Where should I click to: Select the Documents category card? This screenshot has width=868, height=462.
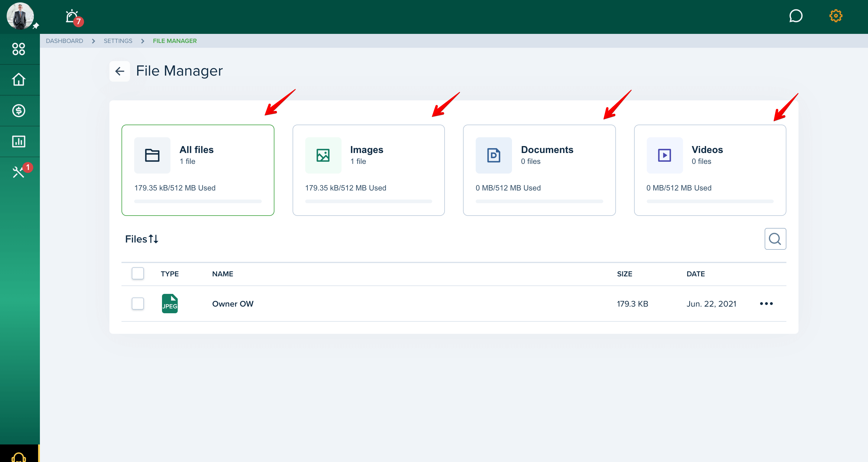pyautogui.click(x=539, y=170)
